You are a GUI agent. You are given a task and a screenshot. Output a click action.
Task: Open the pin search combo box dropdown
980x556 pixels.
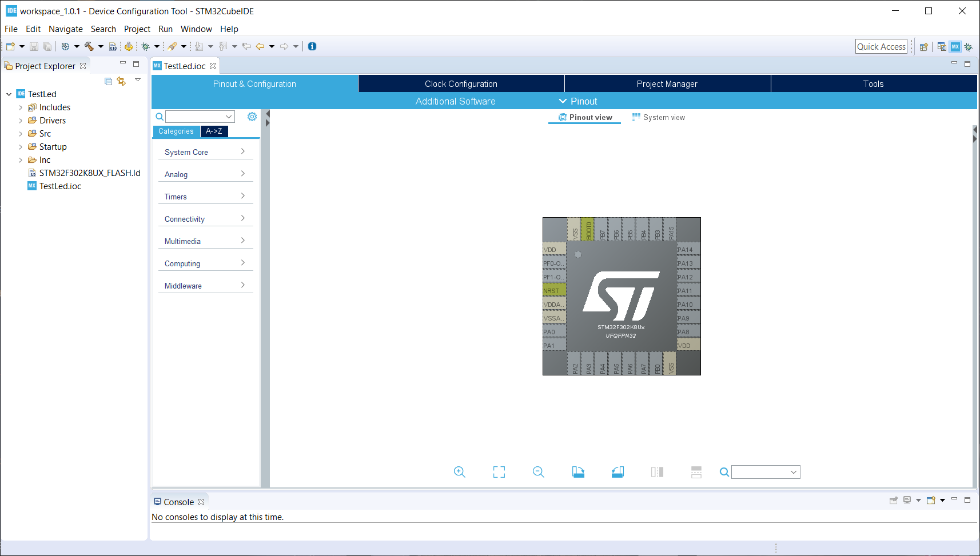[794, 472]
